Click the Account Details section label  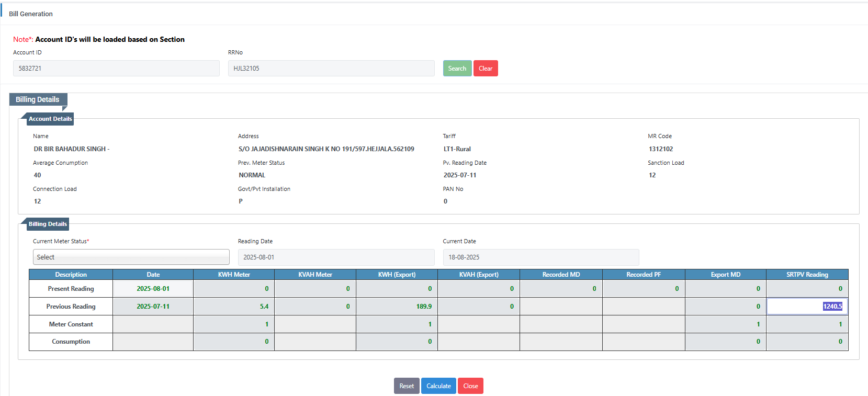50,119
